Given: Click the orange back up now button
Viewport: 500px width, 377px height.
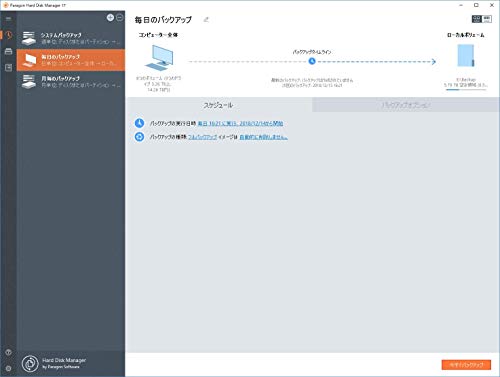Looking at the screenshot, I should (466, 365).
